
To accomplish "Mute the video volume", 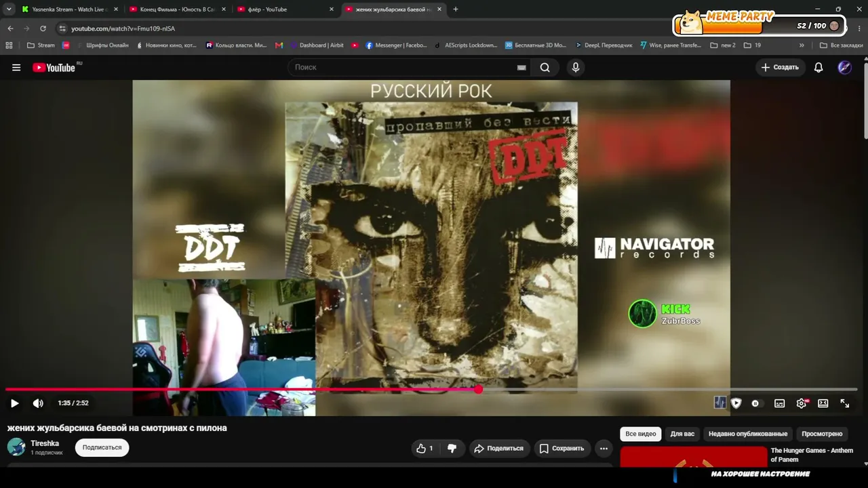I will pos(38,403).
